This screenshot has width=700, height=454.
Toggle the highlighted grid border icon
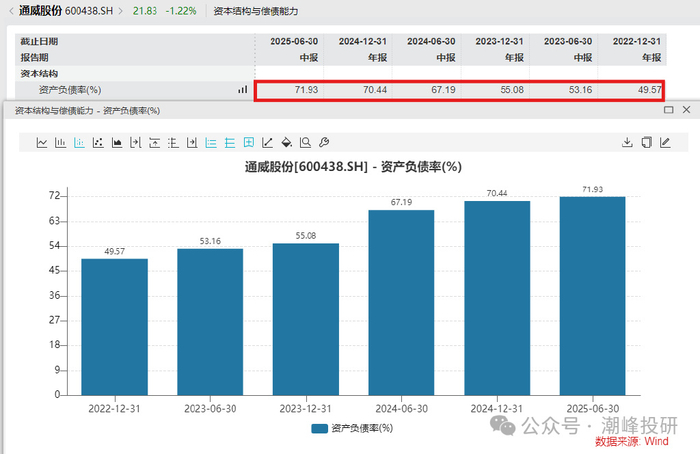tap(249, 143)
